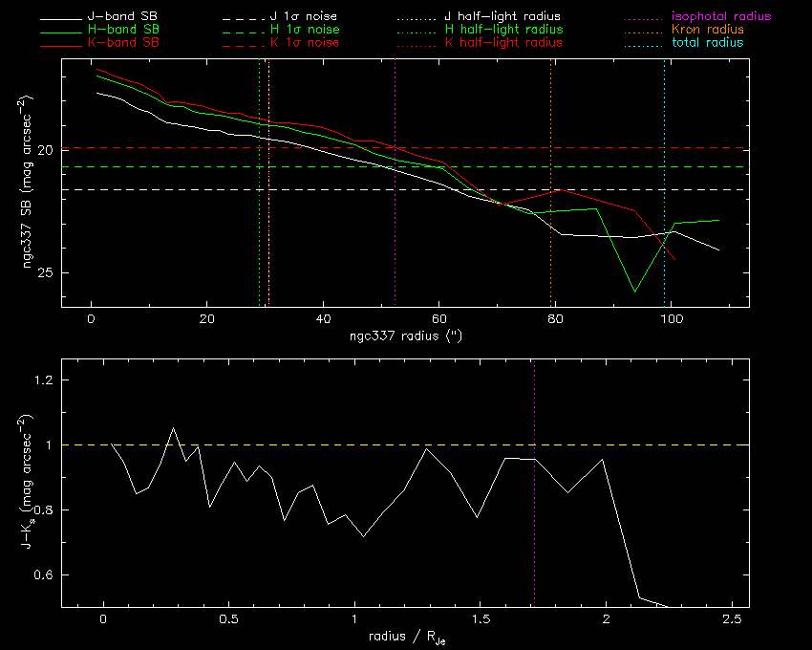The height and width of the screenshot is (650, 812).
Task: Click the K half-light radius legend label
Action: tap(503, 43)
